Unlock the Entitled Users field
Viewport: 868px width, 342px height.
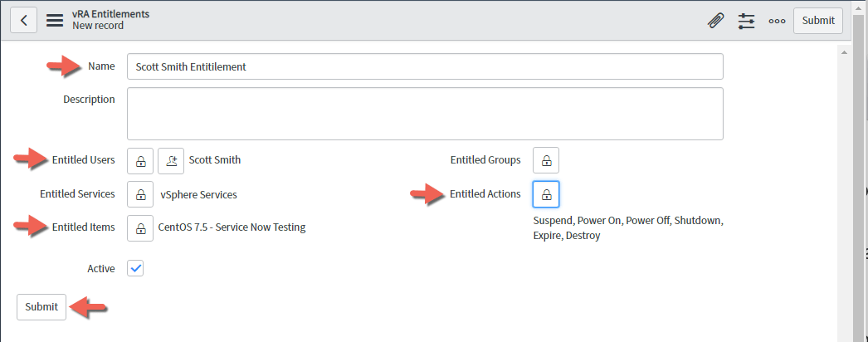140,160
